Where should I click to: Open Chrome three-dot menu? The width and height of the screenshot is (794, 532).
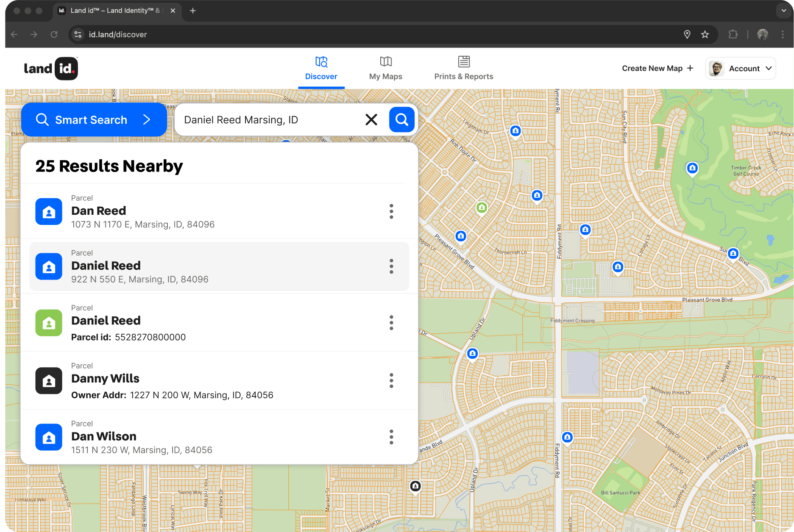point(783,34)
